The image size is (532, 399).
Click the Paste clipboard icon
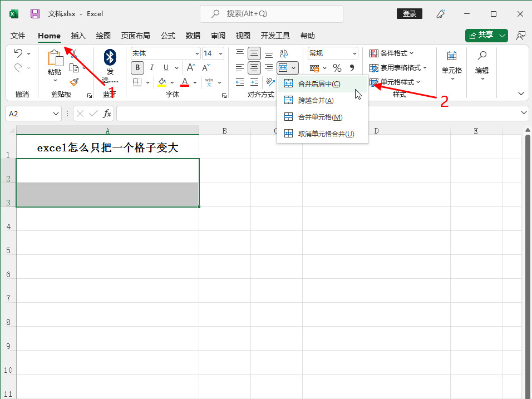55,58
